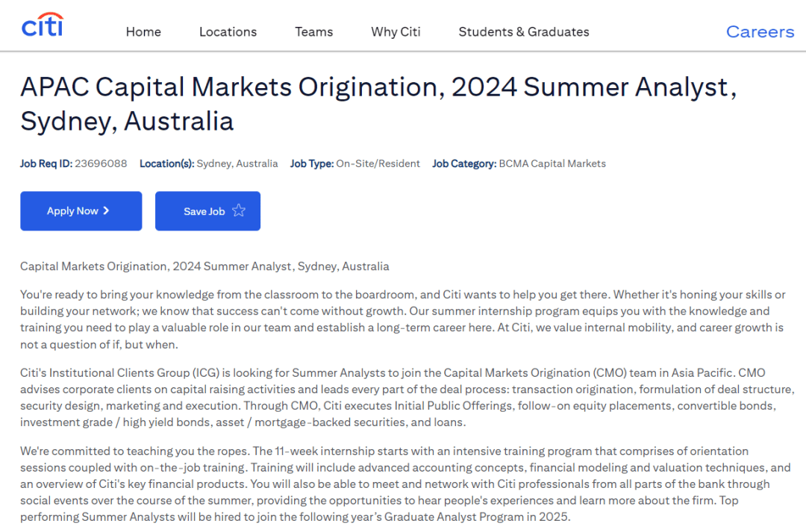Click the Careers link

tap(760, 31)
